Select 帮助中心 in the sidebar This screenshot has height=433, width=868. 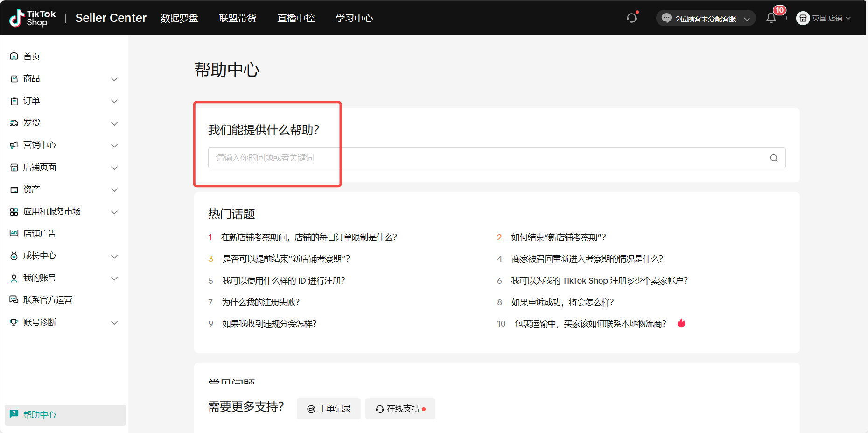(40, 415)
